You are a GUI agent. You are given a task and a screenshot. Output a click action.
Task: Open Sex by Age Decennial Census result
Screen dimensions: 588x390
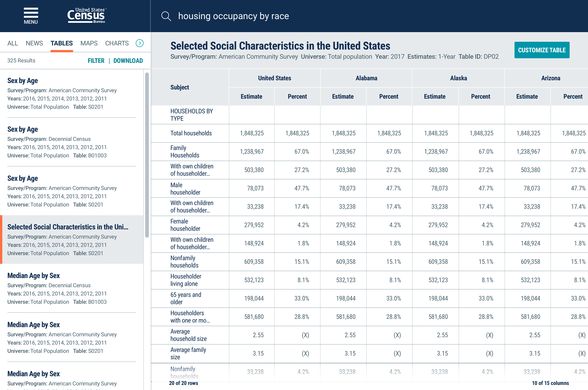pyautogui.click(x=72, y=142)
